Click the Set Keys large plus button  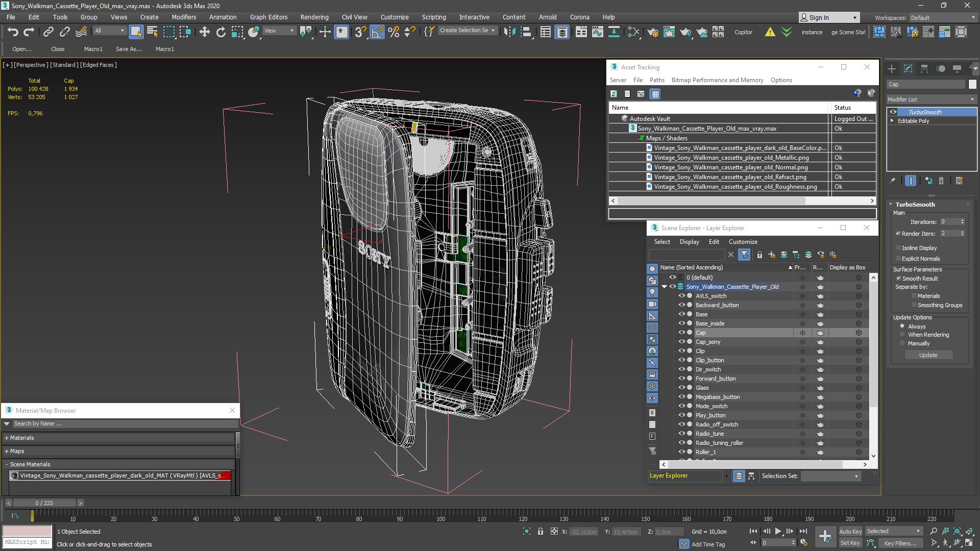click(825, 536)
